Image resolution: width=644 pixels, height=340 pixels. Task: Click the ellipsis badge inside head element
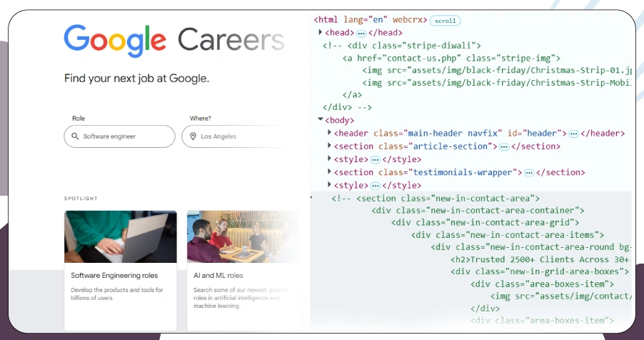point(361,33)
